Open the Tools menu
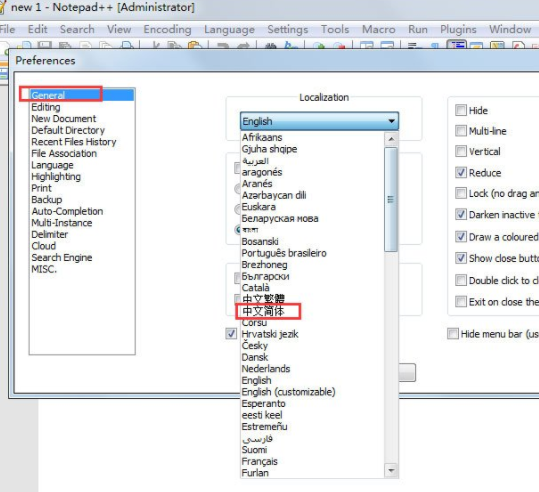Viewport: 539px width, 492px height. (335, 29)
